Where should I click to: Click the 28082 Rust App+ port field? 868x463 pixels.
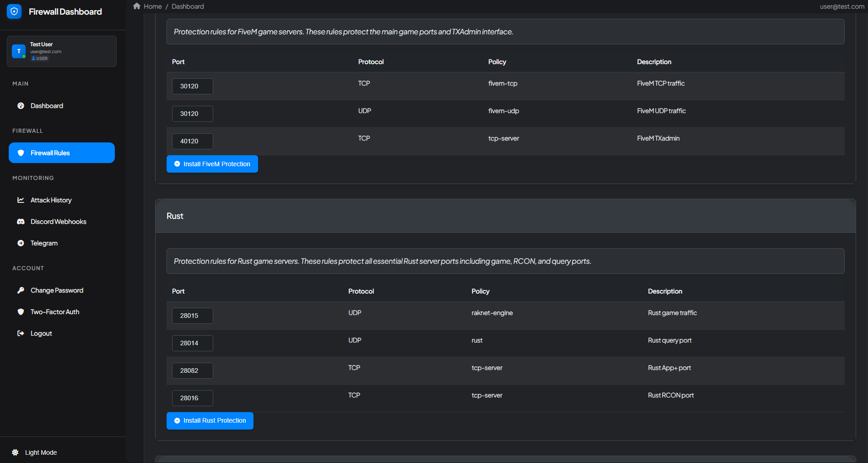pyautogui.click(x=192, y=370)
